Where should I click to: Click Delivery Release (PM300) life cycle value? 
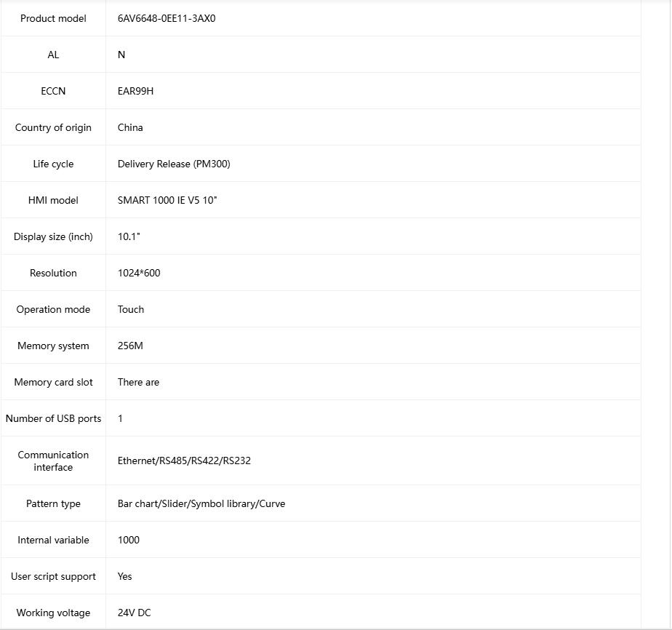pyautogui.click(x=174, y=164)
